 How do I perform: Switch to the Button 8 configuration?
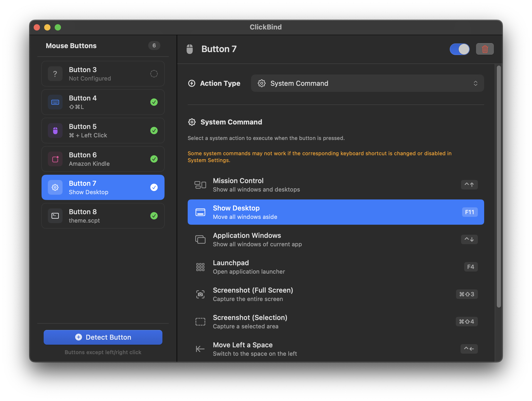point(103,216)
